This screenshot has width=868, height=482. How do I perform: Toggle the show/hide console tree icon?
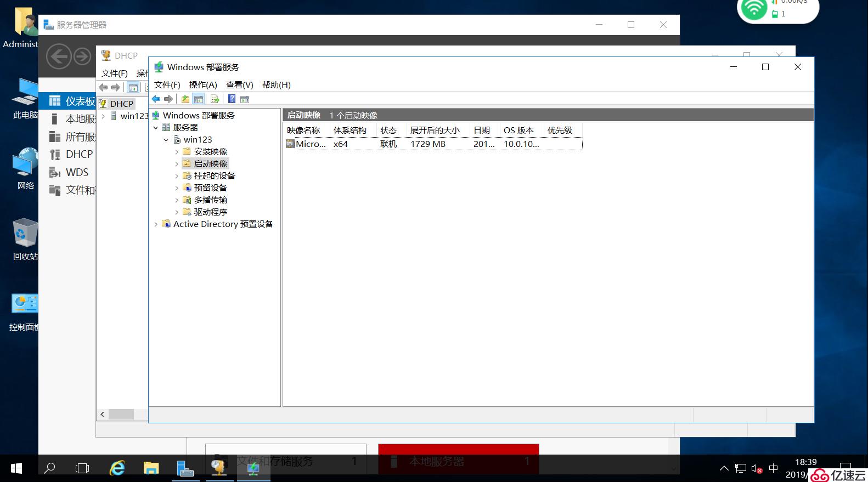point(199,99)
